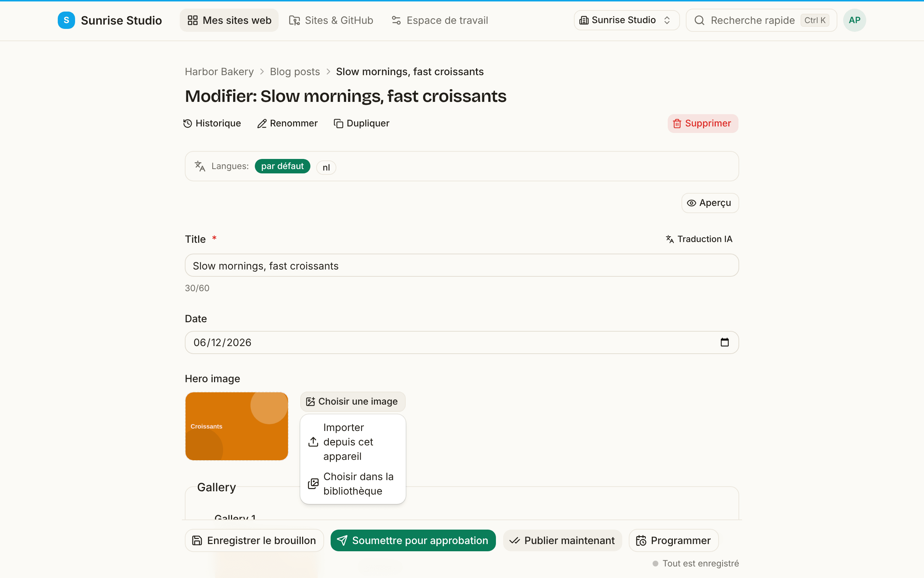The image size is (924, 578).
Task: Toggle the Choisir une image dropdown
Action: 352,401
